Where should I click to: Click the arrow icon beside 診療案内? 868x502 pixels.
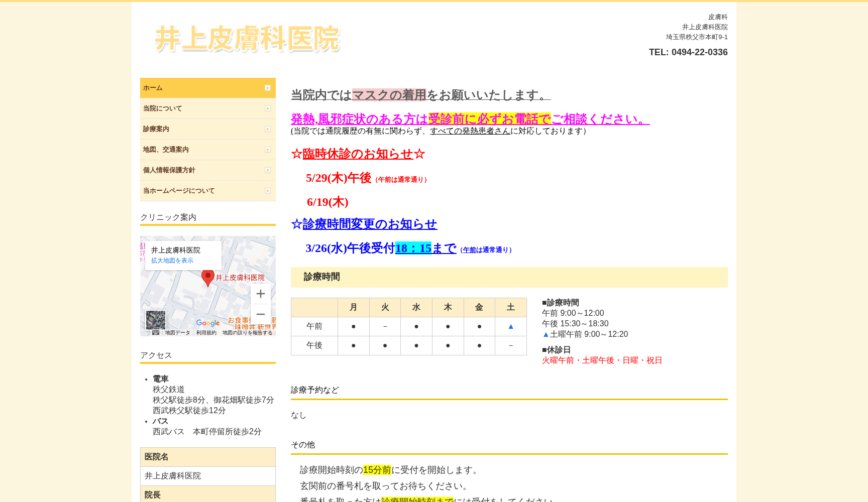[267, 129]
